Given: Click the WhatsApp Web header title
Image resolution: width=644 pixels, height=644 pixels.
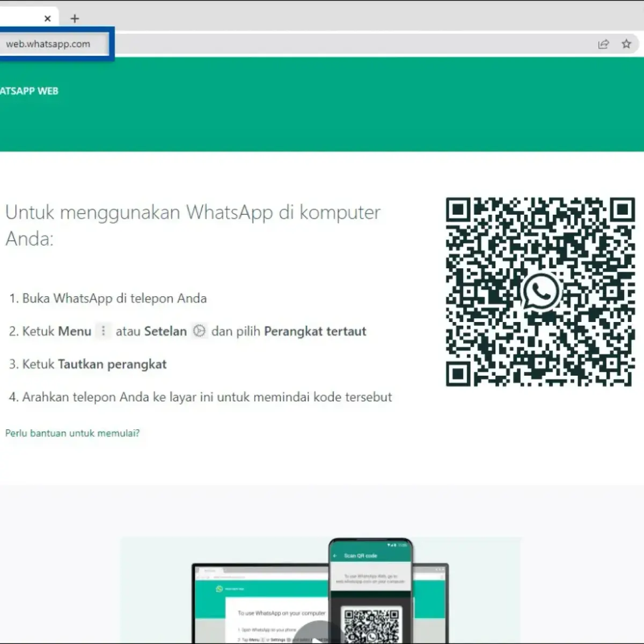Looking at the screenshot, I should 29,91.
